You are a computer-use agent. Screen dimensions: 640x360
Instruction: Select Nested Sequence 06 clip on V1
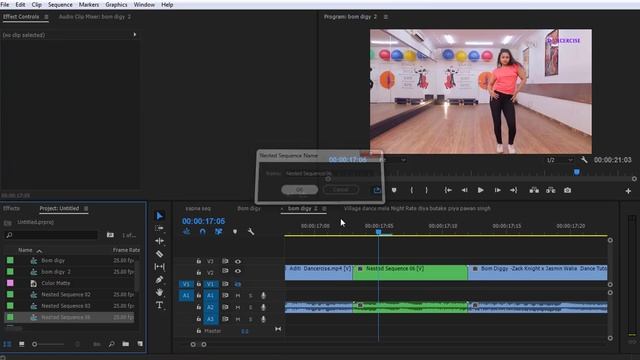tap(410, 272)
